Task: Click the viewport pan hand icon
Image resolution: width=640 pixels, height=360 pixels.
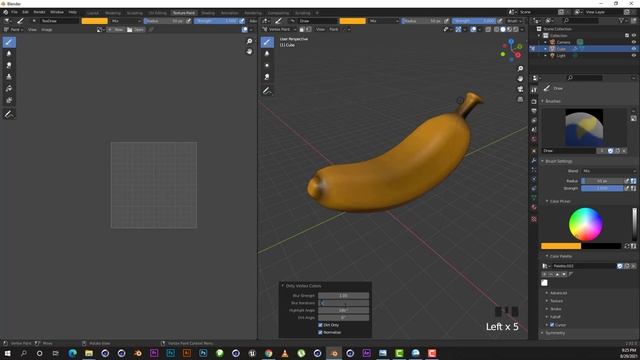Action: click(520, 79)
